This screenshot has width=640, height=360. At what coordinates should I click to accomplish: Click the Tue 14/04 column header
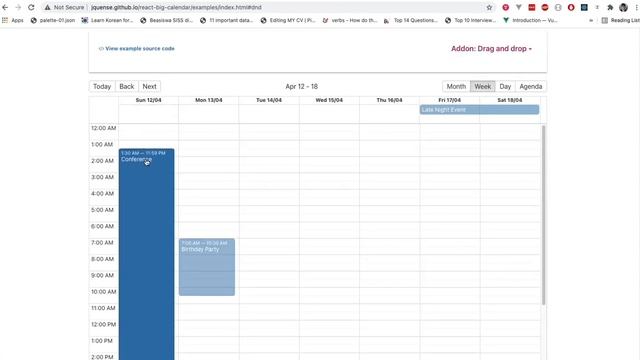coord(269,100)
